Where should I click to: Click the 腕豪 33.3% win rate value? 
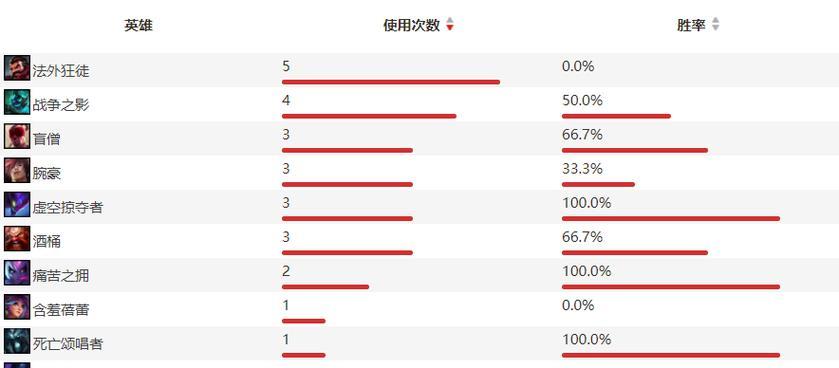(582, 169)
